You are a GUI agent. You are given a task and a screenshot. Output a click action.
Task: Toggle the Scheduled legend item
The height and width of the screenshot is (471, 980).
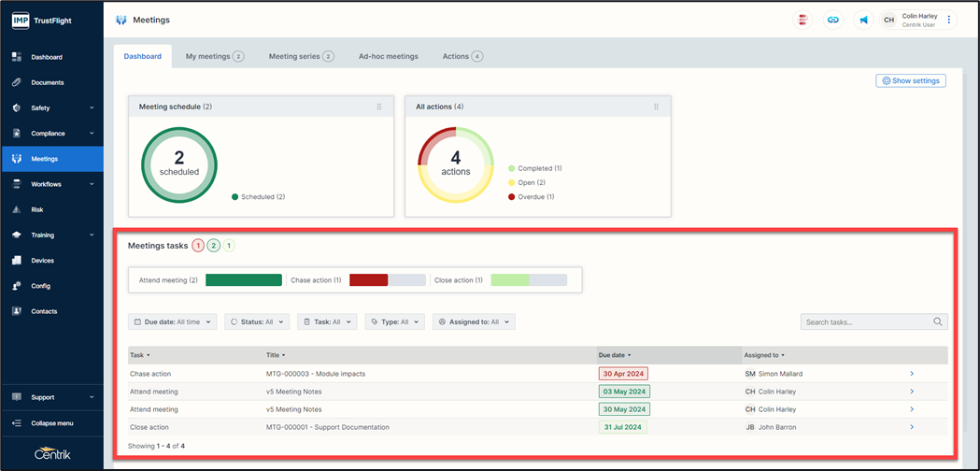pos(258,197)
